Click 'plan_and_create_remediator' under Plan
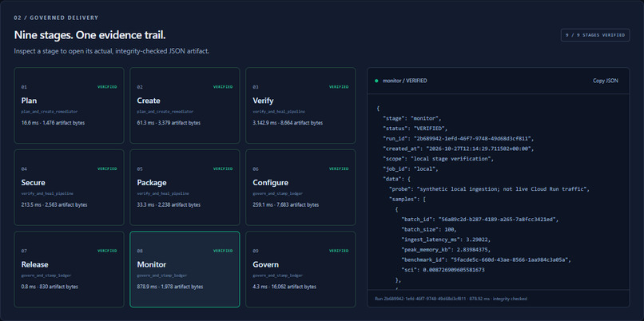Image resolution: width=644 pixels, height=321 pixels. point(50,112)
